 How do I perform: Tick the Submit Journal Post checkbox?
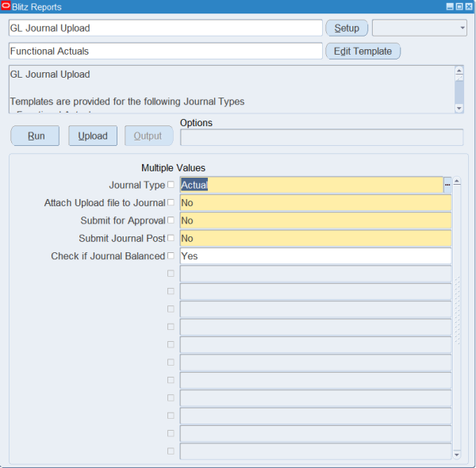(171, 238)
